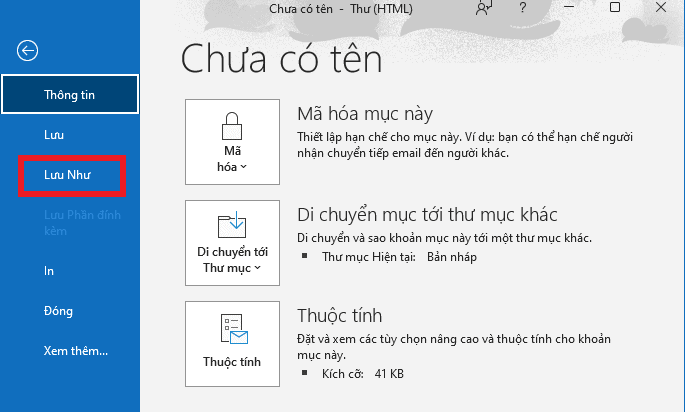This screenshot has width=685, height=412.
Task: Open the Thuộc tính button
Action: [x=232, y=344]
